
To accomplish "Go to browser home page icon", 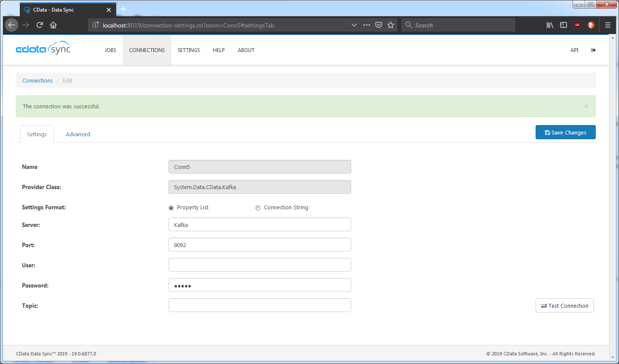I will click(x=53, y=25).
